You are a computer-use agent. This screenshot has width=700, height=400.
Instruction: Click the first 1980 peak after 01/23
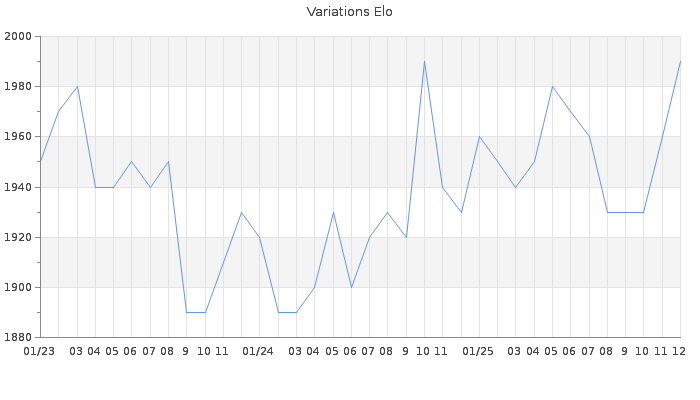pyautogui.click(x=77, y=87)
